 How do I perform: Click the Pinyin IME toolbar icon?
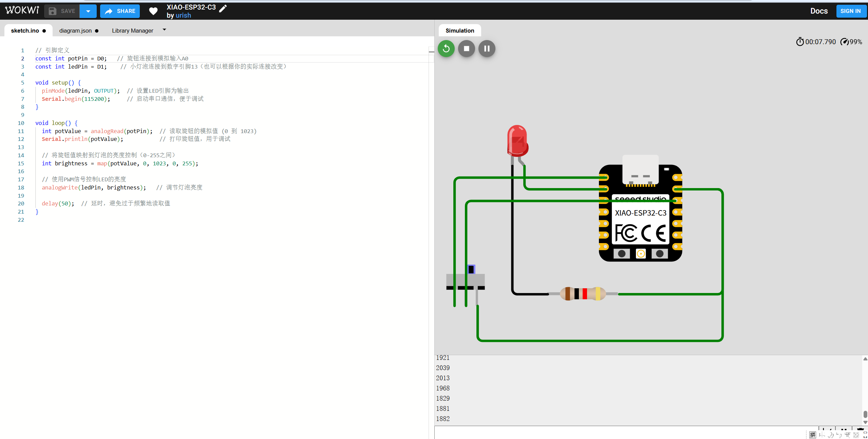click(812, 435)
